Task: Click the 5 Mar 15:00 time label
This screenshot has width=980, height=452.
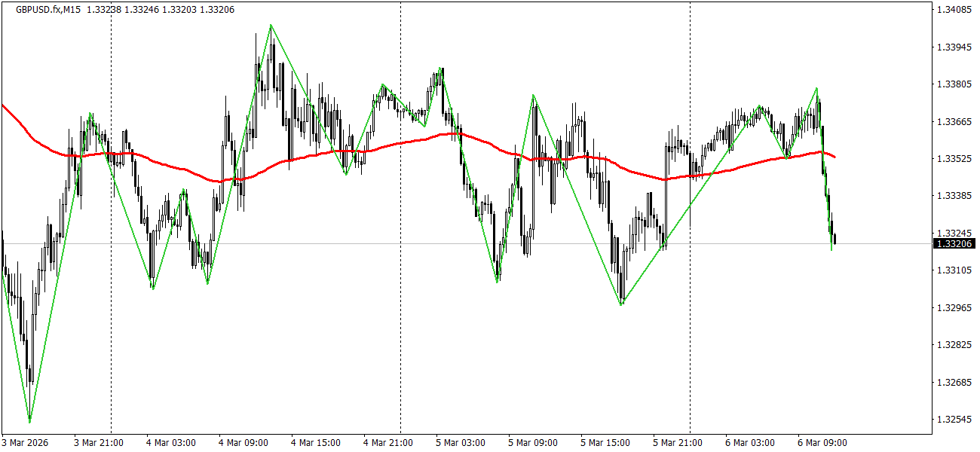Action: (x=605, y=443)
